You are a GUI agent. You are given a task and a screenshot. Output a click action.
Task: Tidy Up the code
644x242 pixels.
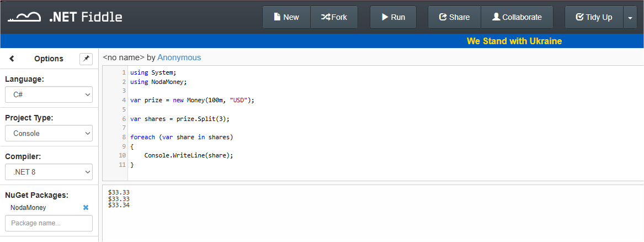coord(594,17)
